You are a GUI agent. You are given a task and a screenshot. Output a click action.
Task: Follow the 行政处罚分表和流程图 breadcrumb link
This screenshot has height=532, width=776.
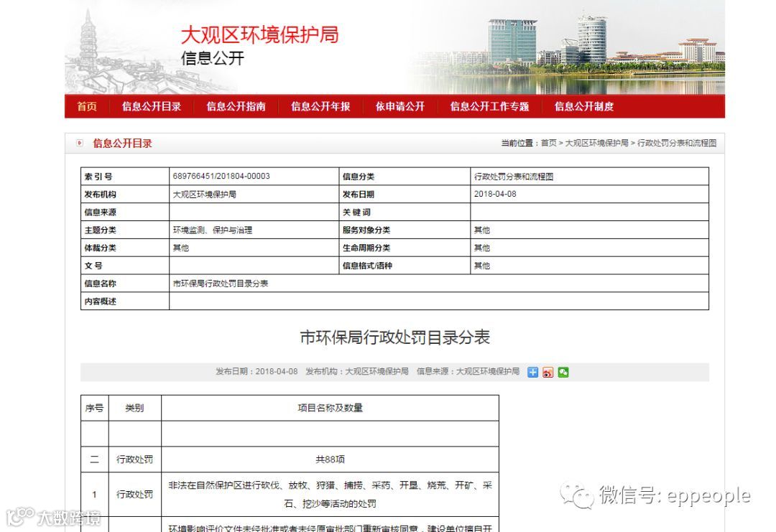coord(677,143)
